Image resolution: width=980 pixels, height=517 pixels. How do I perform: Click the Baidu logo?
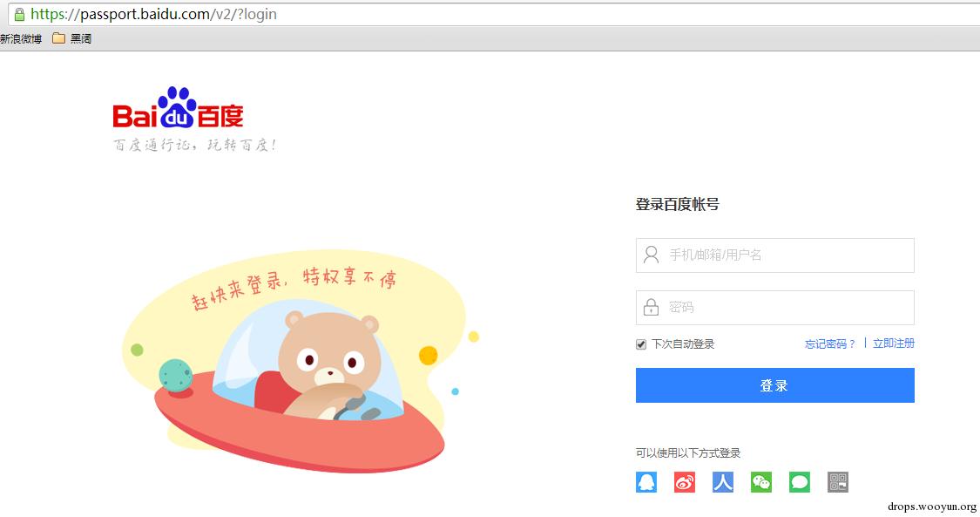(178, 107)
